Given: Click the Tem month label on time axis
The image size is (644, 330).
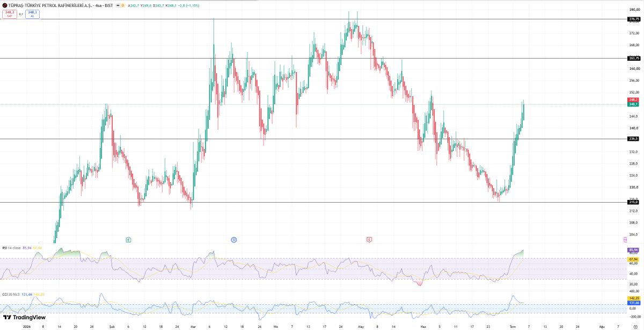Looking at the screenshot, I should coord(513,326).
